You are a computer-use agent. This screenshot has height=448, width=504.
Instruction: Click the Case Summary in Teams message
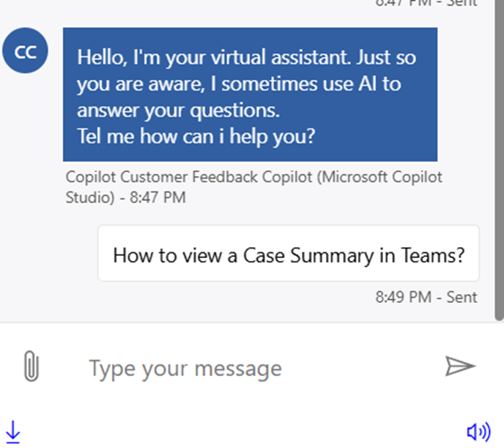point(289,255)
